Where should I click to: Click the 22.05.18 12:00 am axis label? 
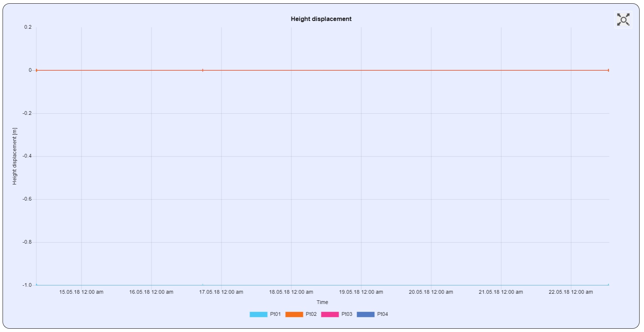[x=571, y=292]
